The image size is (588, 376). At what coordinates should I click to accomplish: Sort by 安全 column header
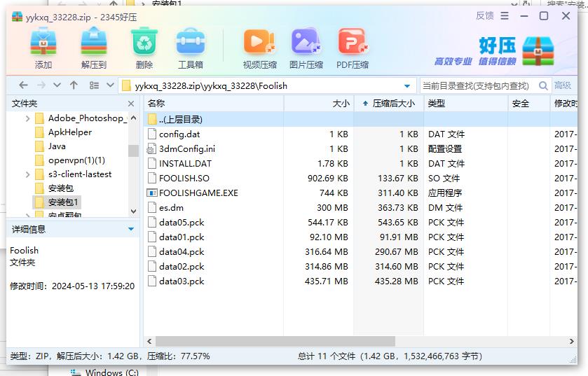click(529, 104)
